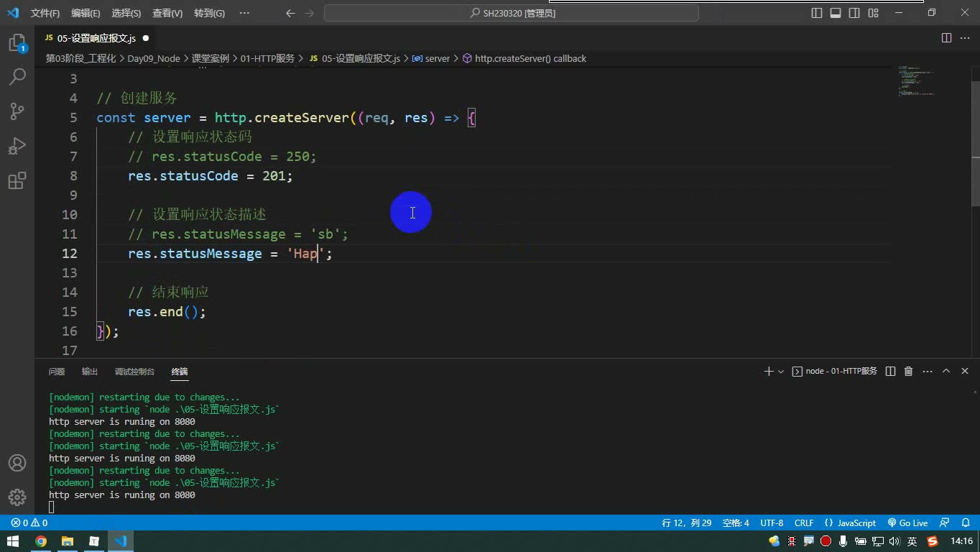This screenshot has height=552, width=980.
Task: Switch to the 调试控制台 panel tab
Action: 134,372
